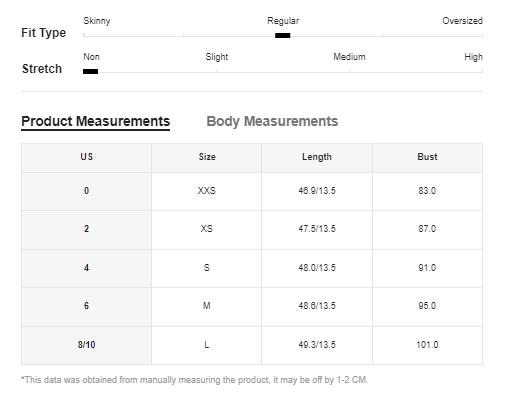
Task: Click the Skinny label on Fit Type scale
Action: point(97,21)
